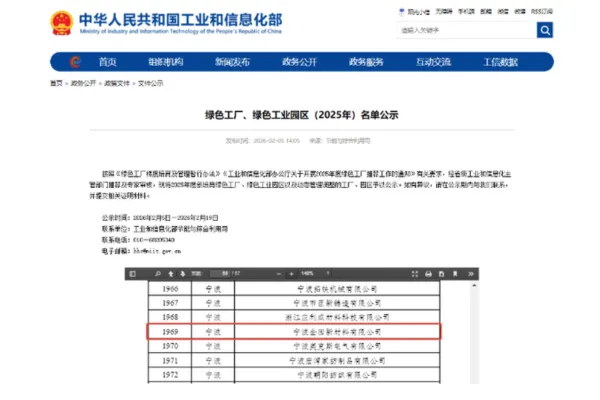Click table cell 1972
Image resolution: width=600 pixels, height=400 pixels.
coord(170,374)
